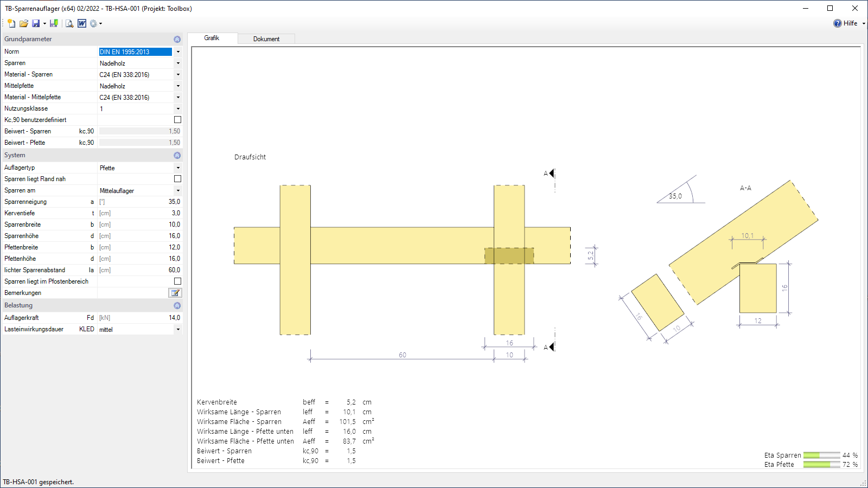Toggle Sparren liegt im Pfostenbereich checkbox
The width and height of the screenshot is (868, 488).
[x=177, y=281]
